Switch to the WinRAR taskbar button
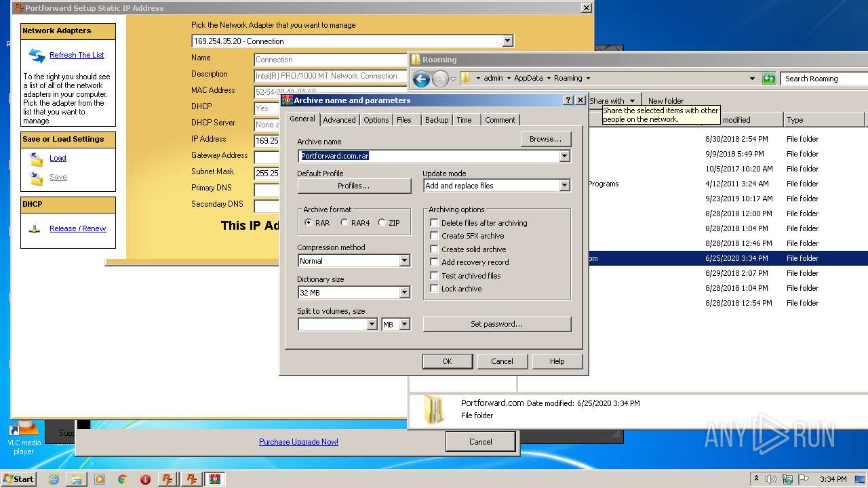The width and height of the screenshot is (868, 488). coord(215,479)
